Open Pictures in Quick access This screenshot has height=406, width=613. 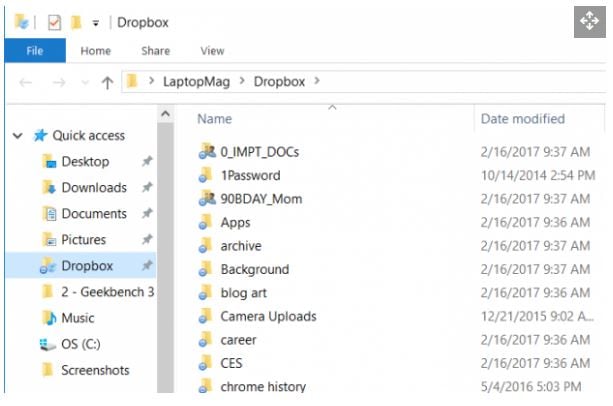click(x=84, y=240)
